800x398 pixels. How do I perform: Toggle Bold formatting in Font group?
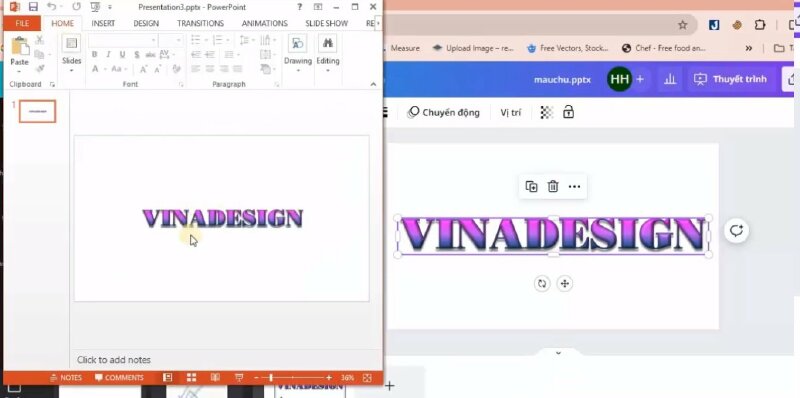point(94,55)
